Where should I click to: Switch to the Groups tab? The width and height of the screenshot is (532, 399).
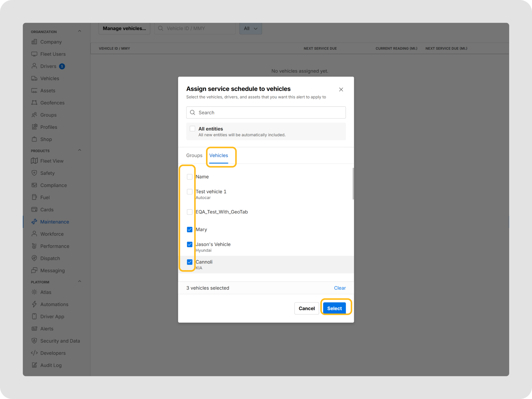[x=194, y=155]
